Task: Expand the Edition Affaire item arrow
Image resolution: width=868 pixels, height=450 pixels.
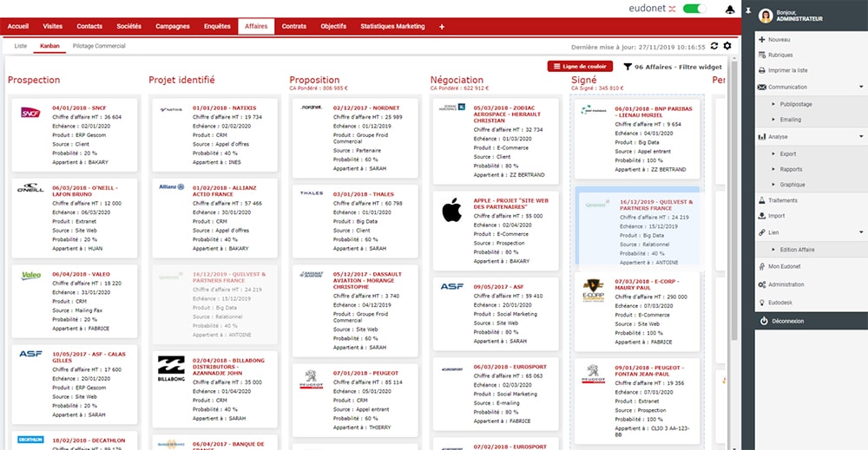Action: [773, 250]
